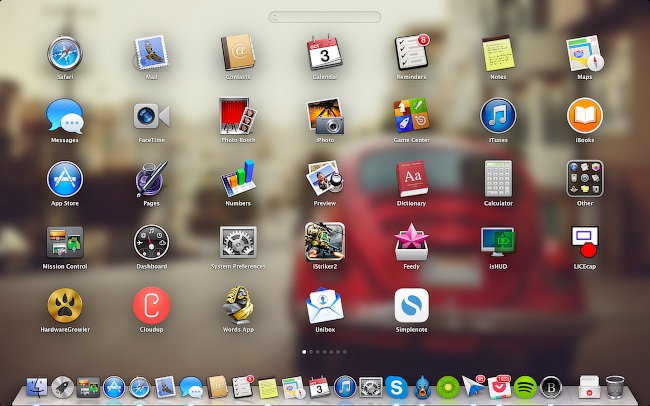Open Game Center

tap(412, 116)
